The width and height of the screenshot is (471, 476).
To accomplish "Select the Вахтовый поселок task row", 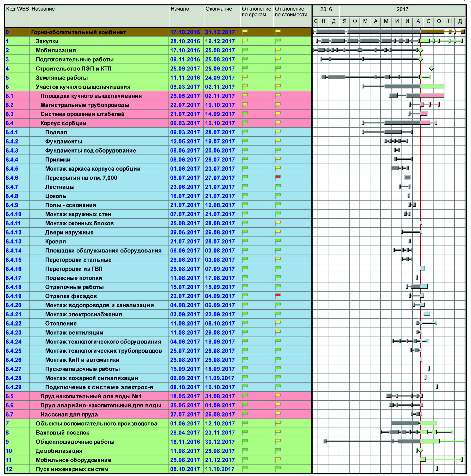I will [62, 433].
